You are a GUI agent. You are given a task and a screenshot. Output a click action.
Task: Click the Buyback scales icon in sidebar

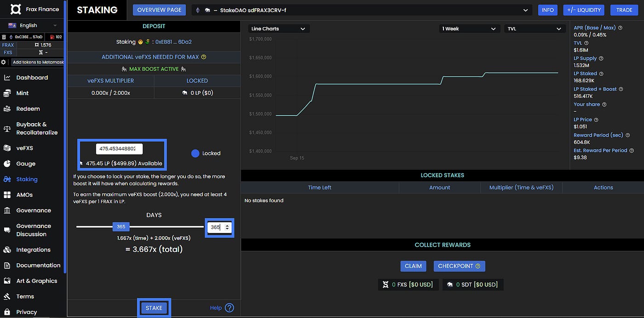7,129
